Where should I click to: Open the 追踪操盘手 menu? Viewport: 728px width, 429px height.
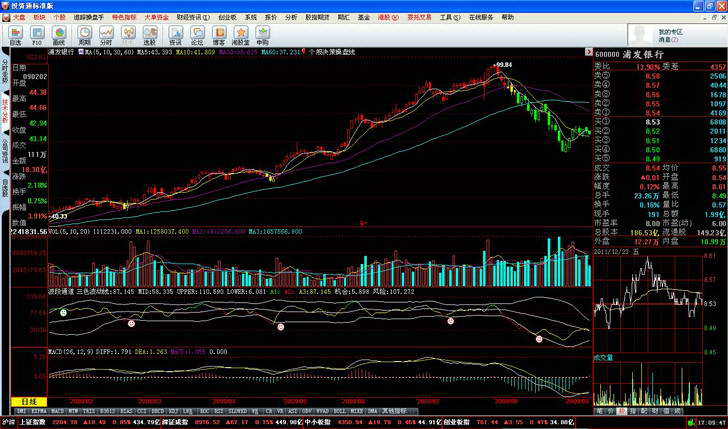pyautogui.click(x=89, y=17)
